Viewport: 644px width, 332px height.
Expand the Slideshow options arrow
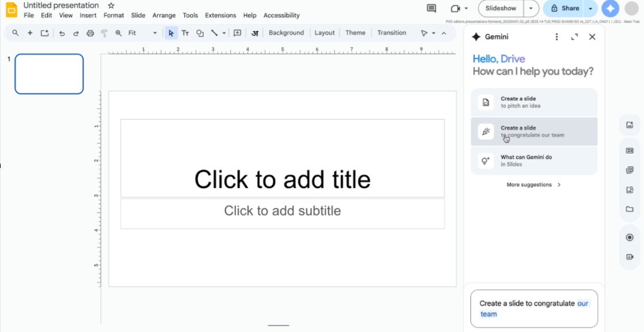(x=532, y=9)
